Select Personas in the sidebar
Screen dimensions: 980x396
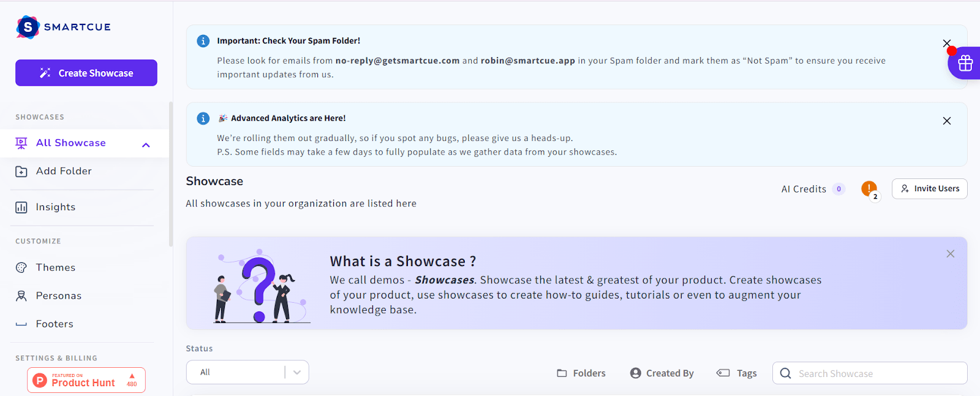pos(58,295)
